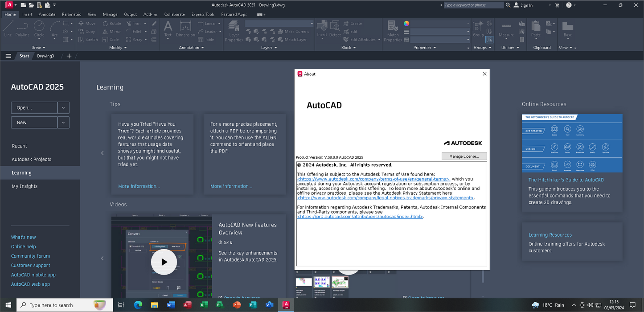Expand the Modify panel dropdown
This screenshot has width=644, height=312.
coord(118,48)
